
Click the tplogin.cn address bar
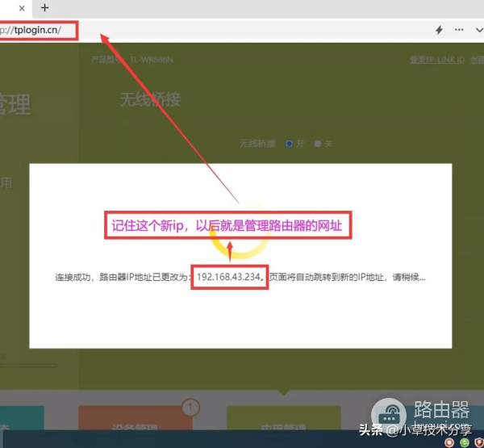click(38, 30)
